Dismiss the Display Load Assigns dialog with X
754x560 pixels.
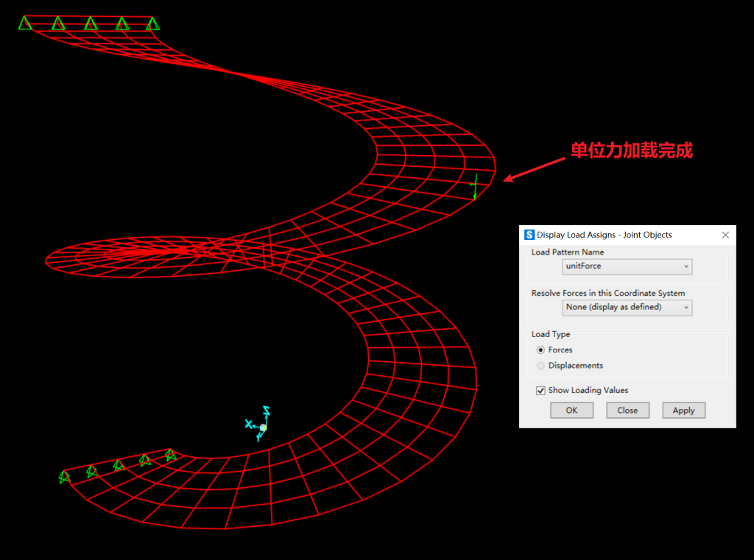pyautogui.click(x=725, y=235)
